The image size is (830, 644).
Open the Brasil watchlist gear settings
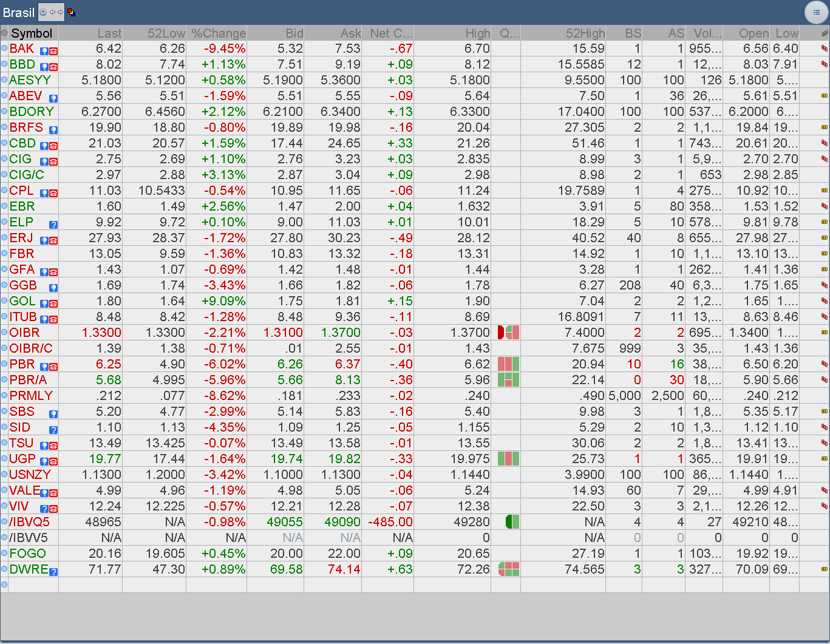coord(43,12)
